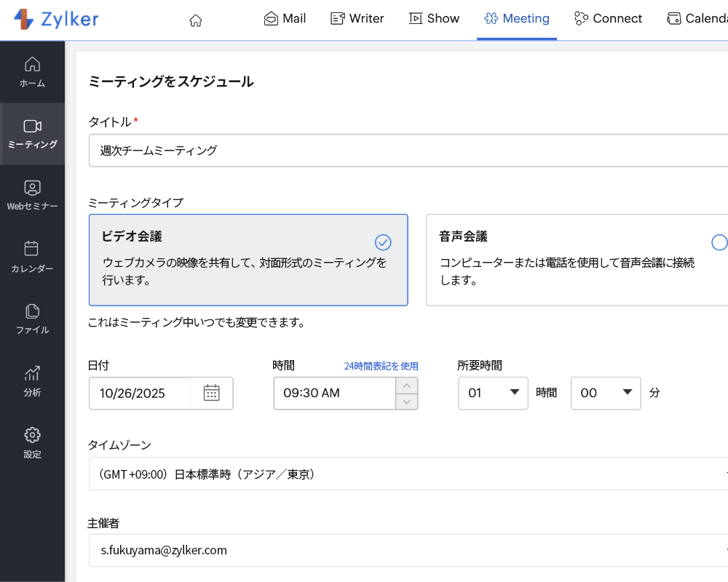Select the Meeting tab

pyautogui.click(x=517, y=19)
